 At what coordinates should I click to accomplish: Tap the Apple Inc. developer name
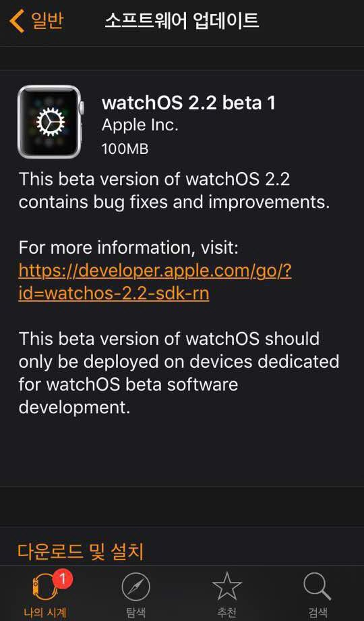pos(140,126)
